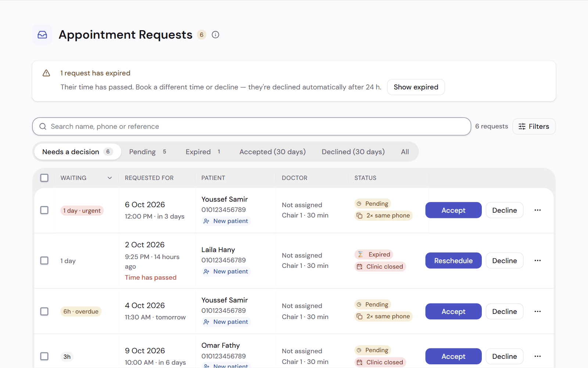Click New patient icon in Laila Hany's row
This screenshot has width=588, height=368.
click(207, 272)
